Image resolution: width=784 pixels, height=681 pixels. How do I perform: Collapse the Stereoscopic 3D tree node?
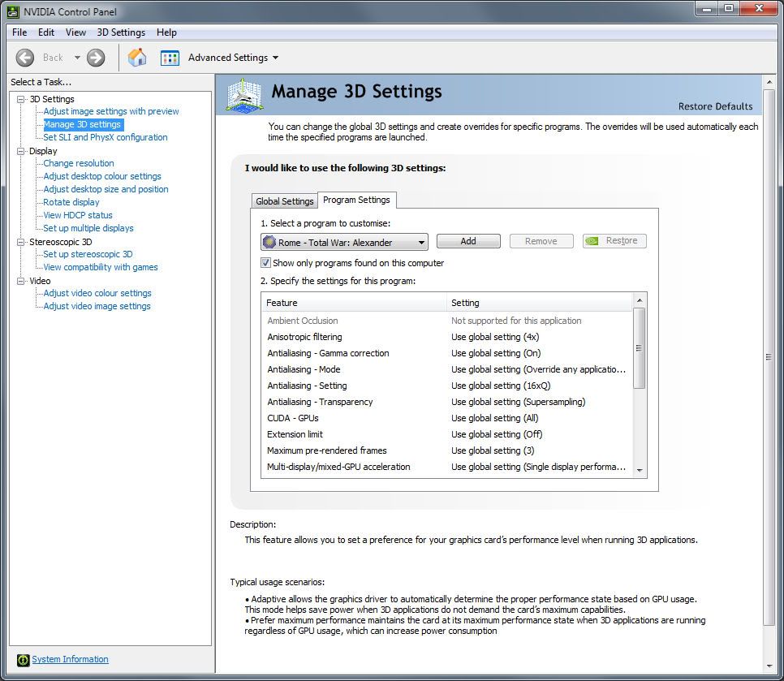[x=21, y=242]
